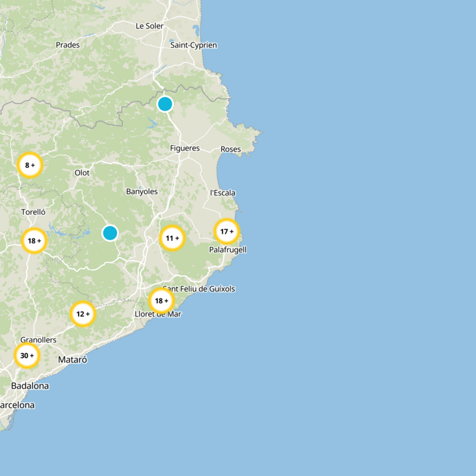This screenshot has width=476, height=476.
Task: Click the blue marker west of Banyoles
Action: click(111, 233)
